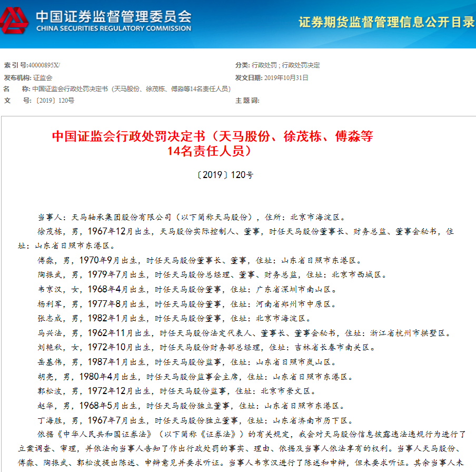Click the 韦京汉 1968年4月出生 line
476x472 pixels.
[x=187, y=289]
